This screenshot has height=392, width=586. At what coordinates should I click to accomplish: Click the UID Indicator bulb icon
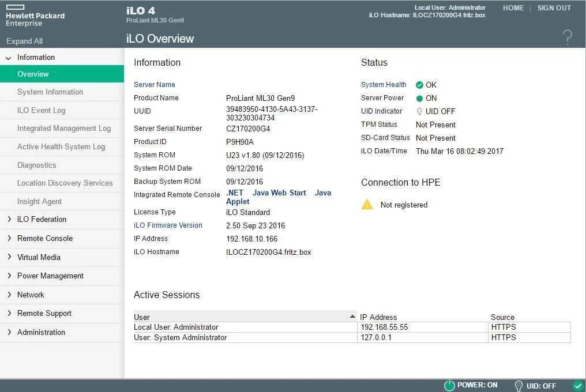click(419, 111)
